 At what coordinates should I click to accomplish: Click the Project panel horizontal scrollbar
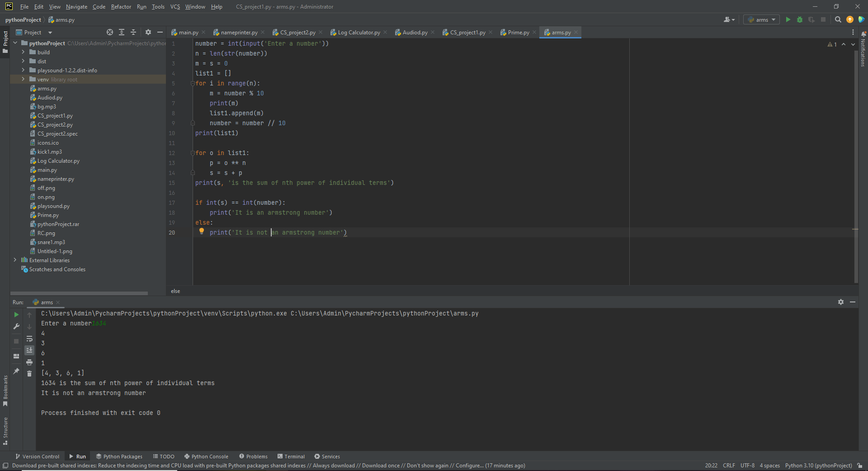[79, 293]
